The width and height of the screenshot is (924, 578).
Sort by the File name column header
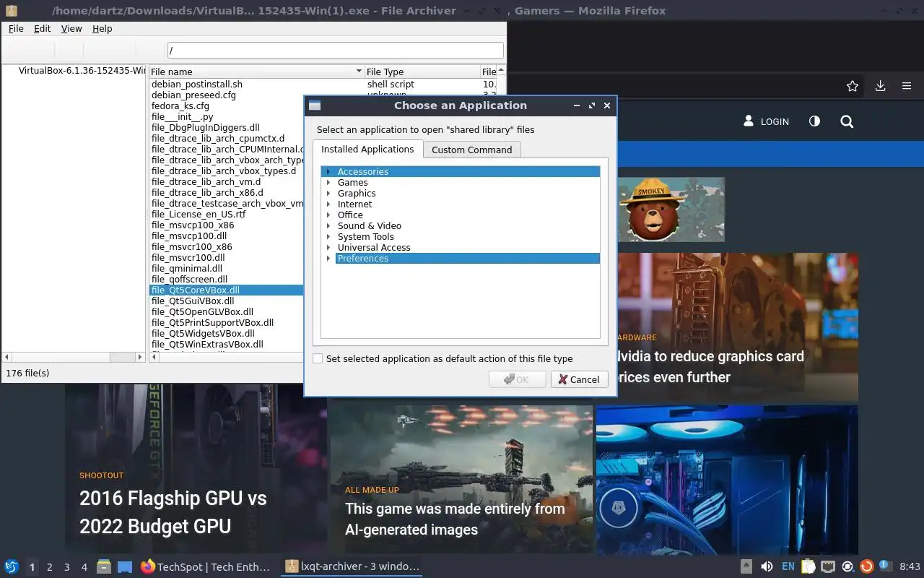(256, 72)
